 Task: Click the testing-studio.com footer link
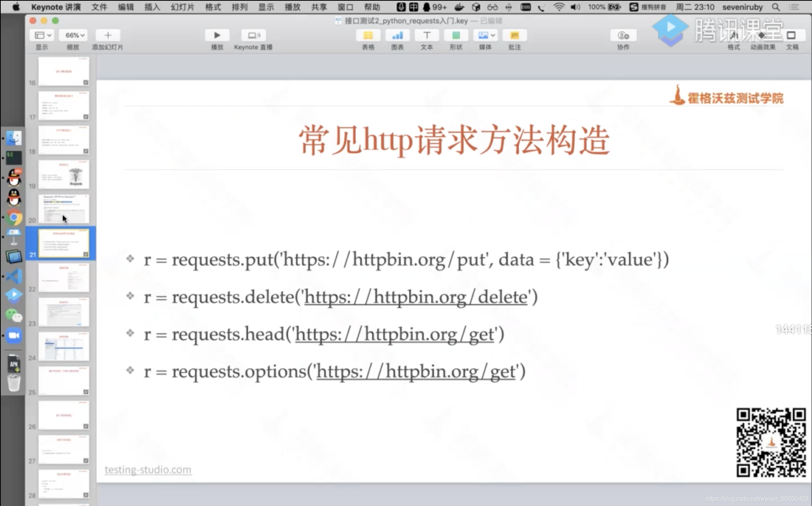tap(148, 469)
